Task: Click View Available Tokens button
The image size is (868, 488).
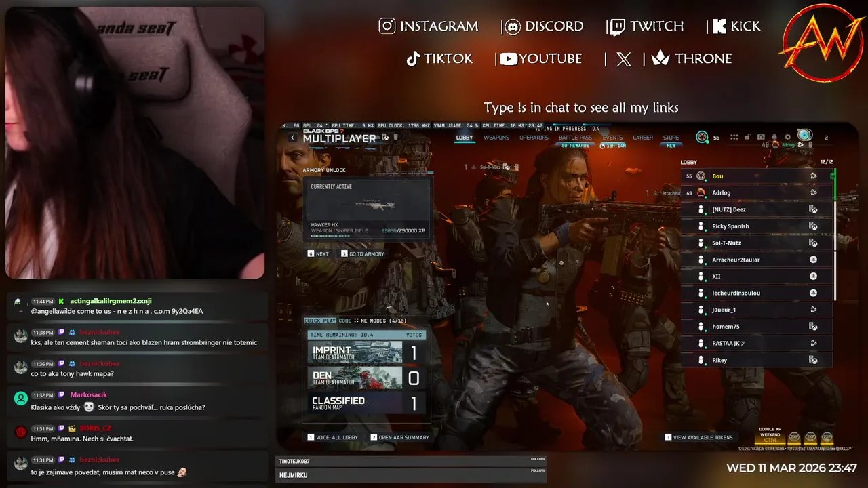Action: (x=699, y=437)
